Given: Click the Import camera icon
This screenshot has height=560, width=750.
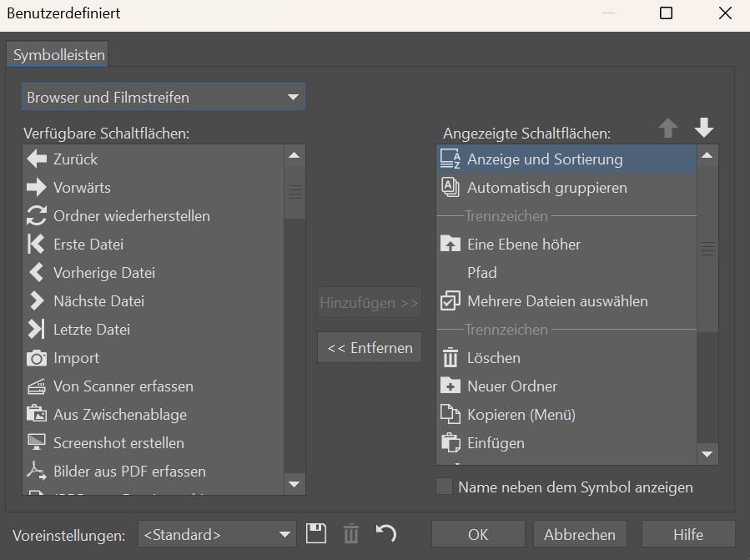Looking at the screenshot, I should click(x=37, y=358).
